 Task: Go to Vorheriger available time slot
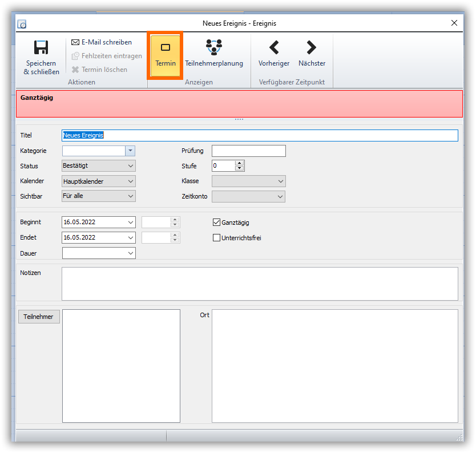[274, 47]
